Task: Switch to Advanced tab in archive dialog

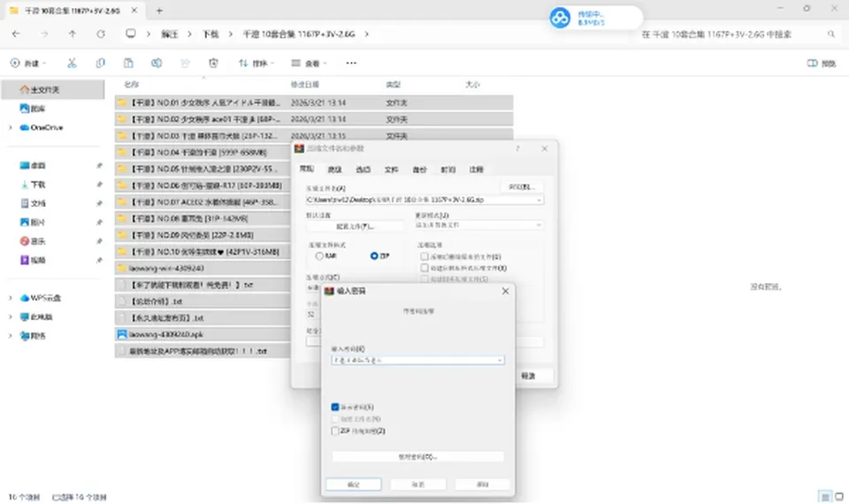Action: pyautogui.click(x=334, y=170)
